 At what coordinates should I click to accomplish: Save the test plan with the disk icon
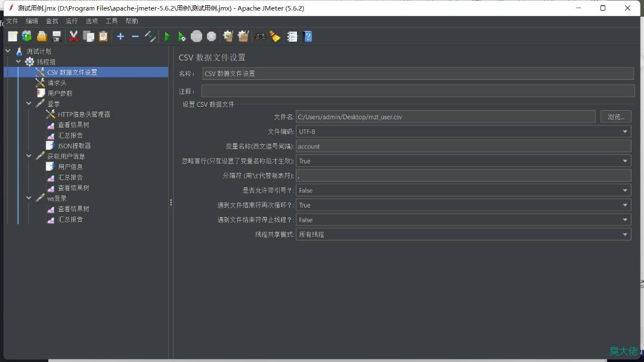[x=57, y=36]
